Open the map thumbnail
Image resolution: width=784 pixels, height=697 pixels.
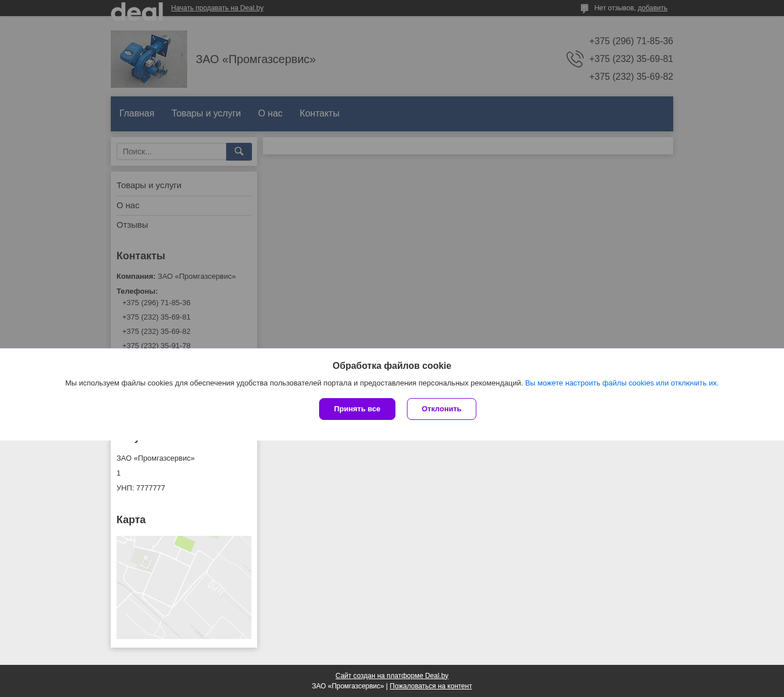(184, 587)
